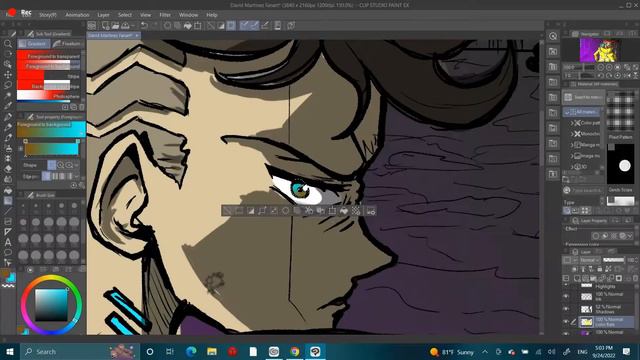Click the Clip Studio Paint taskbar icon
The width and height of the screenshot is (640, 360).
point(315,351)
